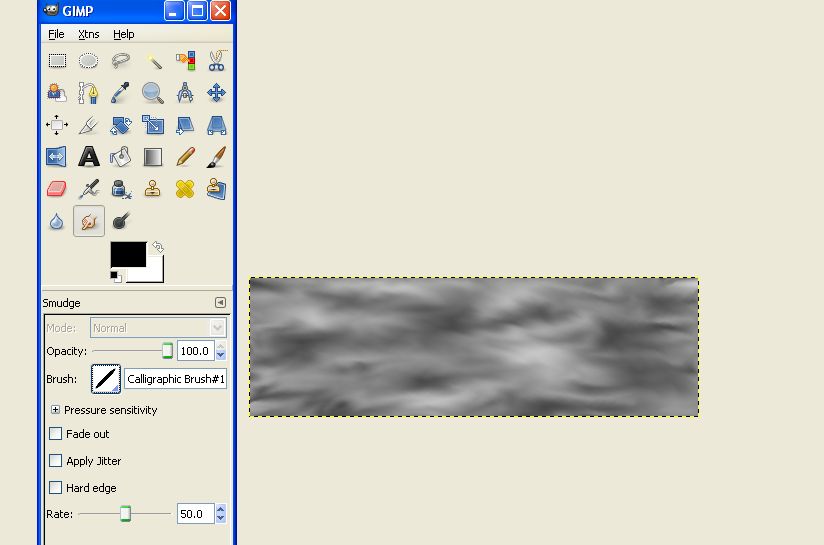
Task: Select the Rotate tool
Action: tap(121, 125)
